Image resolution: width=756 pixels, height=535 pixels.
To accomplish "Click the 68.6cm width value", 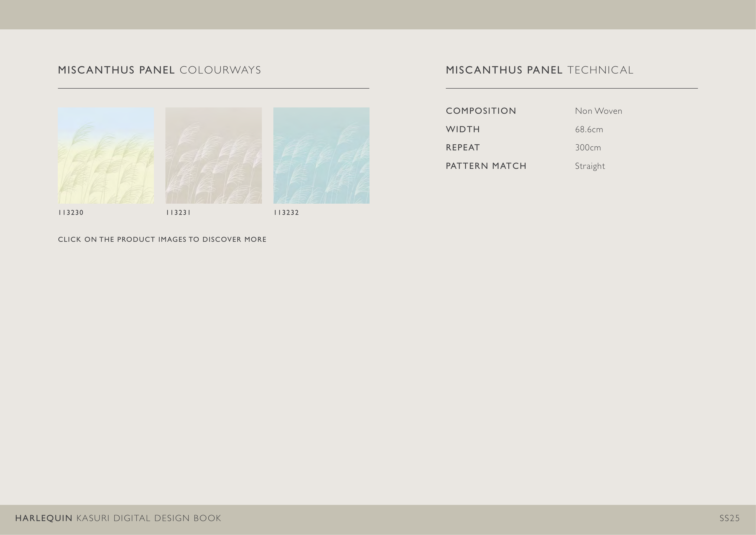I will tap(589, 130).
